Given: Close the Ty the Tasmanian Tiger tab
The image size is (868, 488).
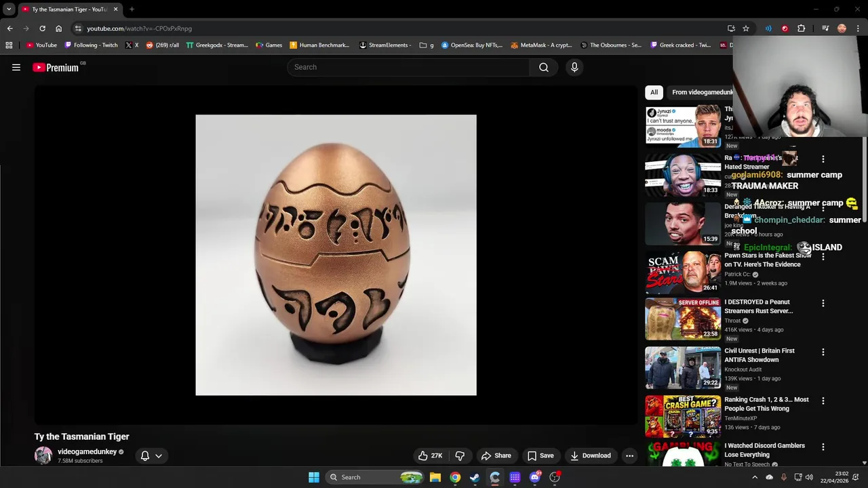Looking at the screenshot, I should coord(115,9).
